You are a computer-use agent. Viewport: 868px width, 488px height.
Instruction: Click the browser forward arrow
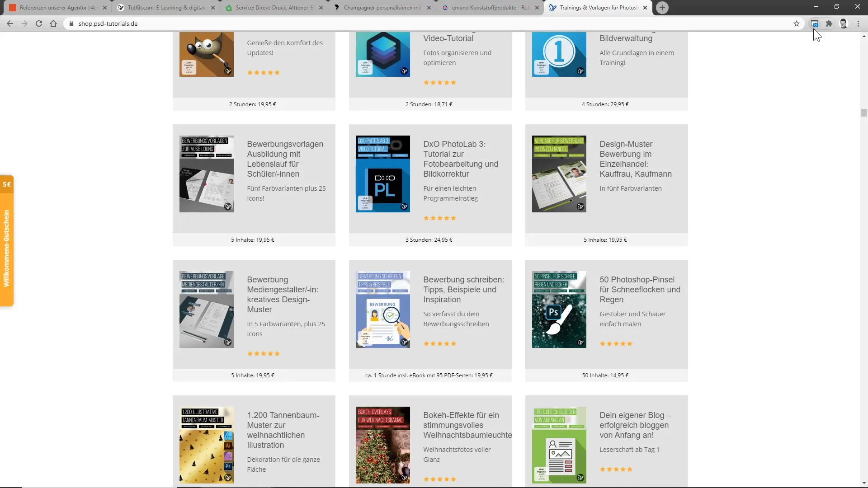click(24, 23)
